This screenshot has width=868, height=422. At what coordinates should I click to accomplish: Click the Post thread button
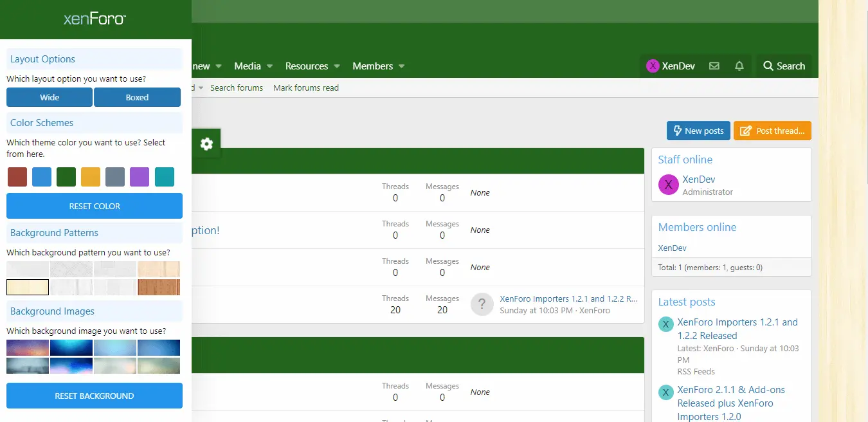772,131
